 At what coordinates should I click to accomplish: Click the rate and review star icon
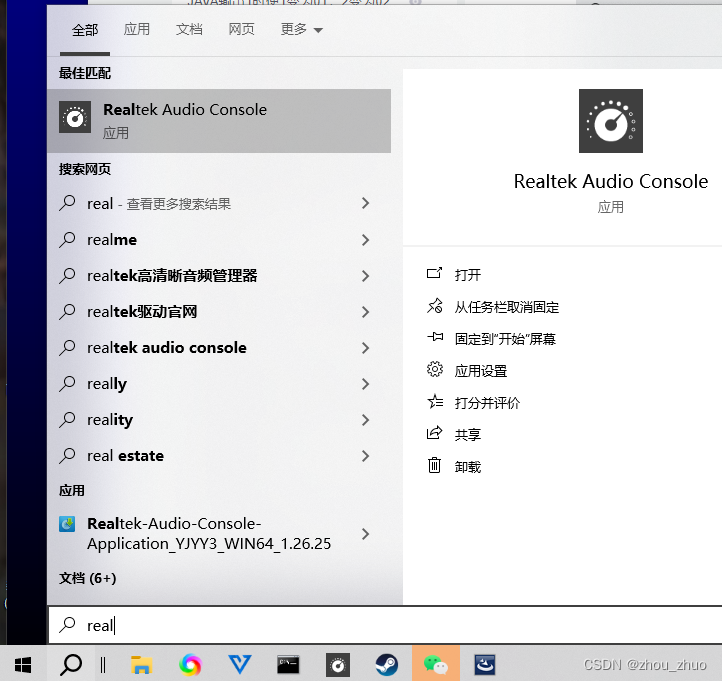435,402
